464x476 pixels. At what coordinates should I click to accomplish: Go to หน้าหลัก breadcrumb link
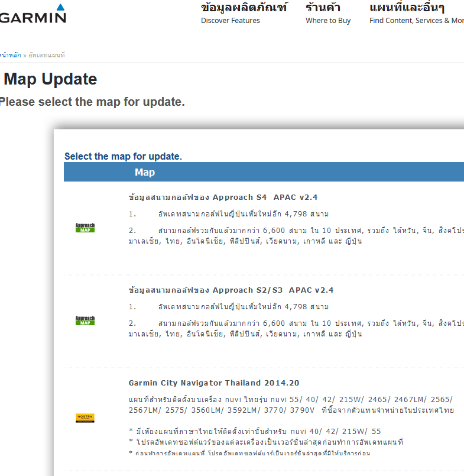tap(10, 55)
